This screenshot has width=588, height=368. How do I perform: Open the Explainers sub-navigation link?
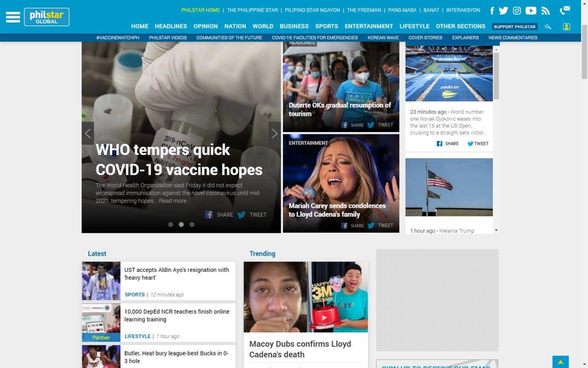[465, 38]
